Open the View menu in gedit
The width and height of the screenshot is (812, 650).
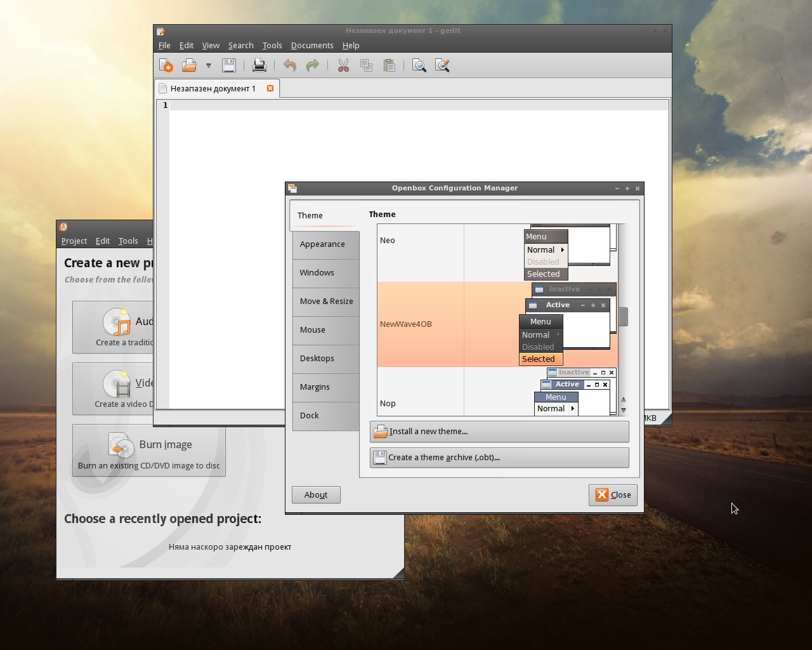(x=211, y=46)
